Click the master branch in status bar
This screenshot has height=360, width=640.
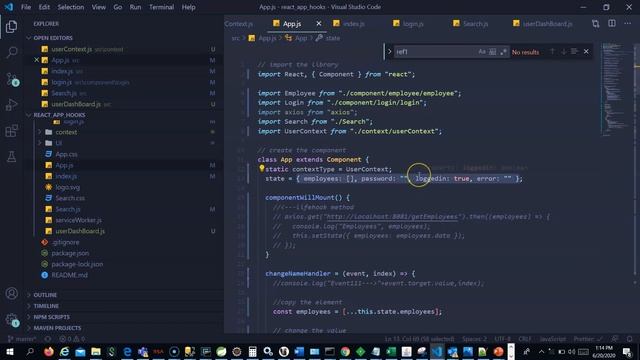click(x=22, y=339)
